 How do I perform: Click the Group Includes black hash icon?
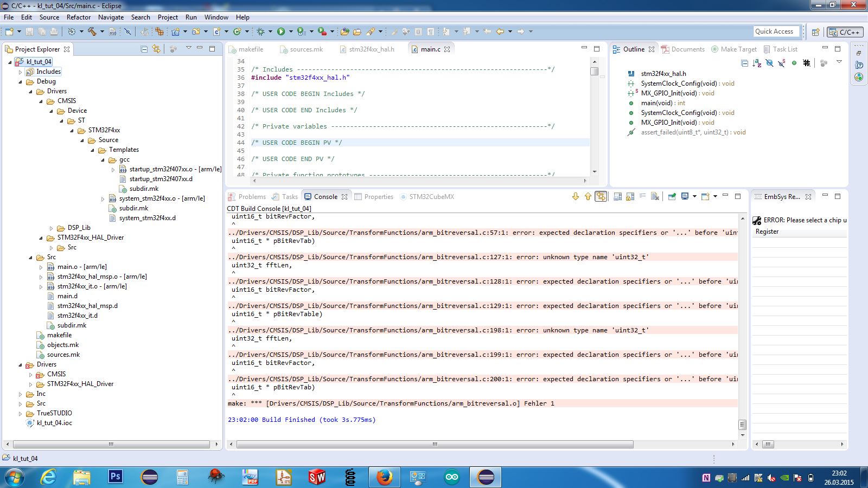tap(807, 63)
